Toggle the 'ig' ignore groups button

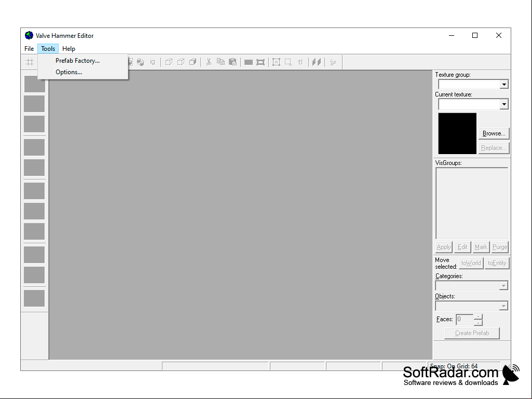click(x=153, y=62)
